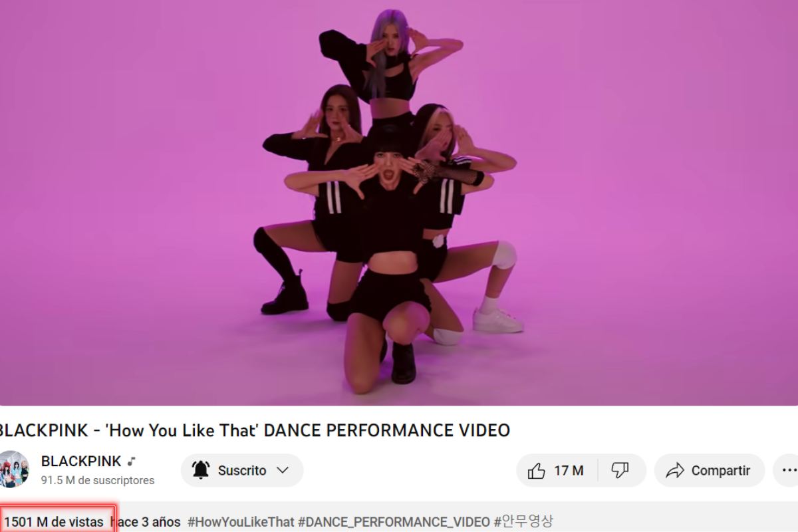Open the more actions ellipsis menu
798x532 pixels.
click(x=789, y=471)
